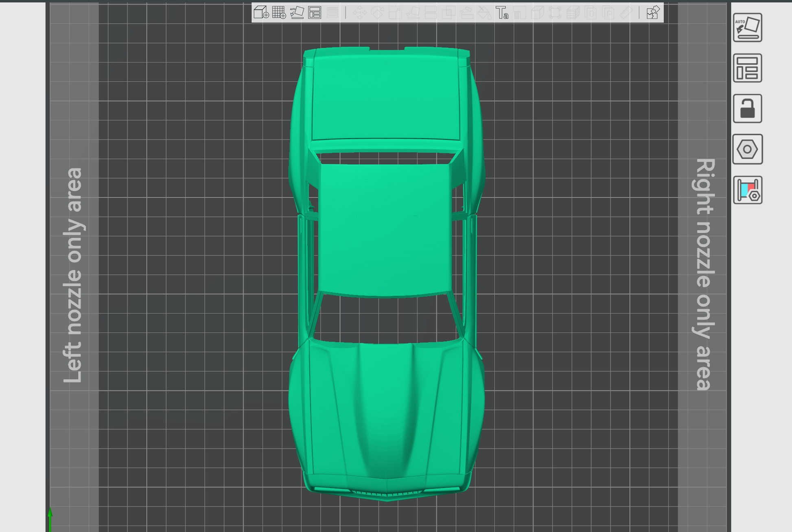The height and width of the screenshot is (532, 792).
Task: Open the Text shape tool
Action: click(x=502, y=13)
